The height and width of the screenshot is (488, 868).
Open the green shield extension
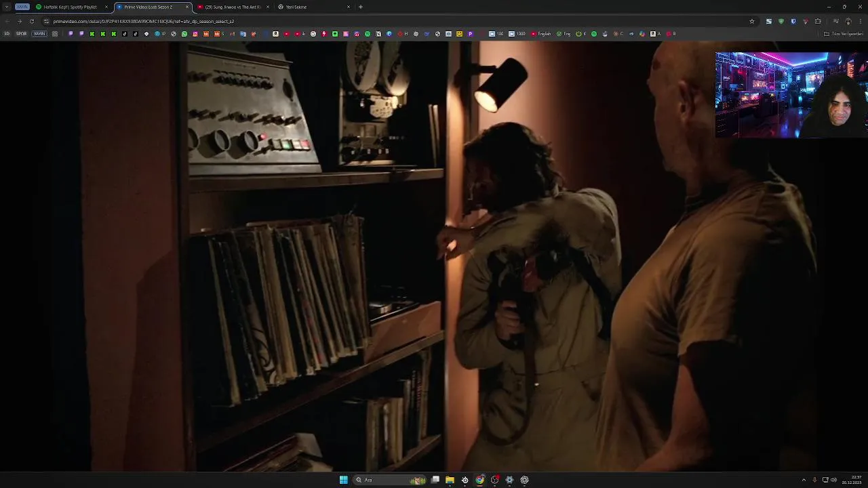coord(781,21)
